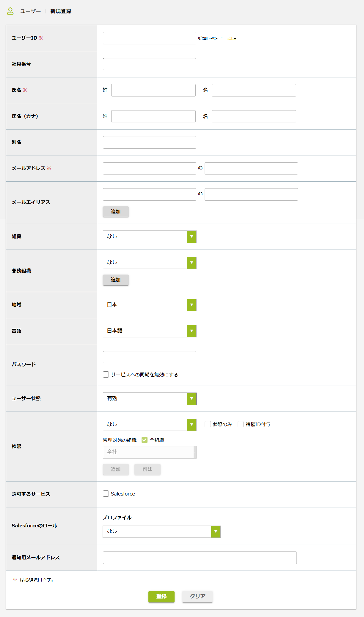Open the 組織 dropdown
The image size is (364, 617).
coord(150,237)
